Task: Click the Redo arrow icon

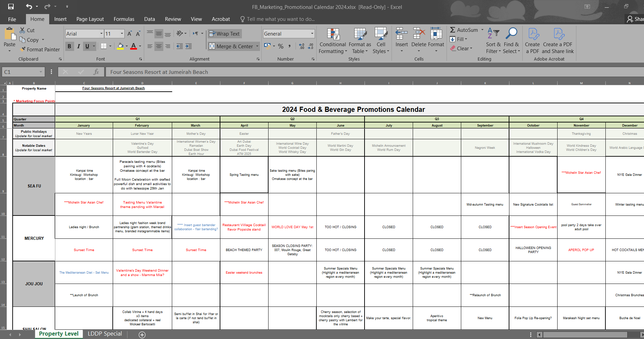Action: tap(47, 6)
